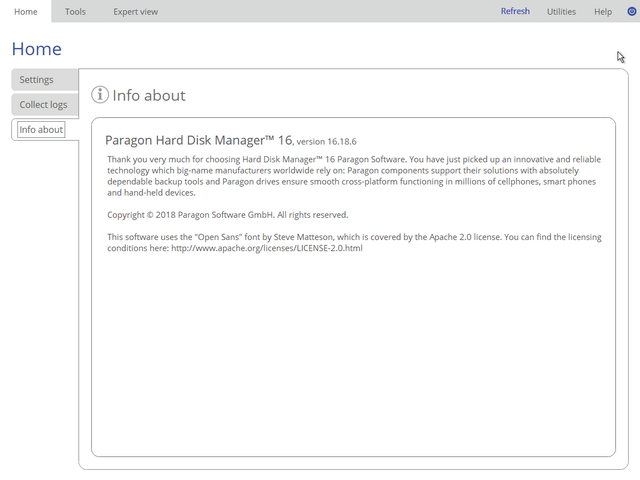Click the Copyright 2018 Paragon Software line
The height and width of the screenshot is (480, 640).
(227, 215)
